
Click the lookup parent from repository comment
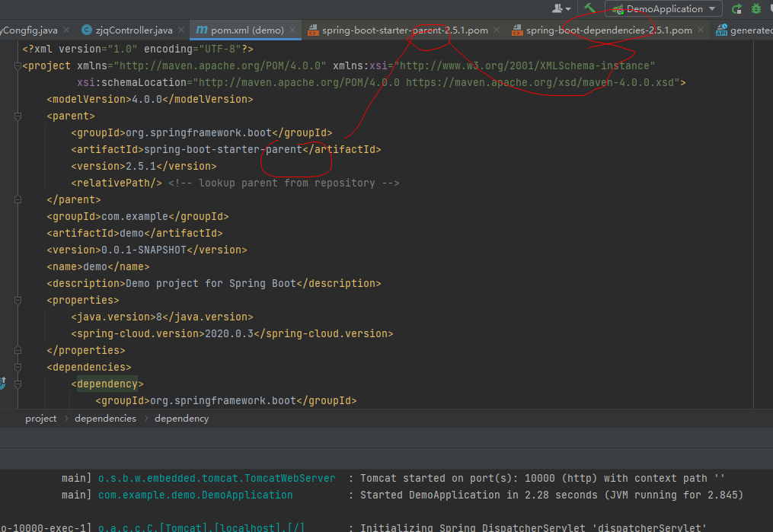(x=284, y=183)
